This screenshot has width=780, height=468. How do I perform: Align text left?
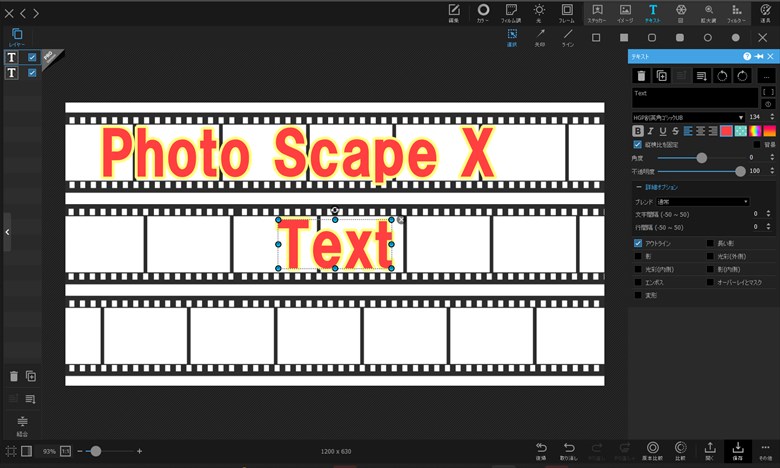coord(688,131)
